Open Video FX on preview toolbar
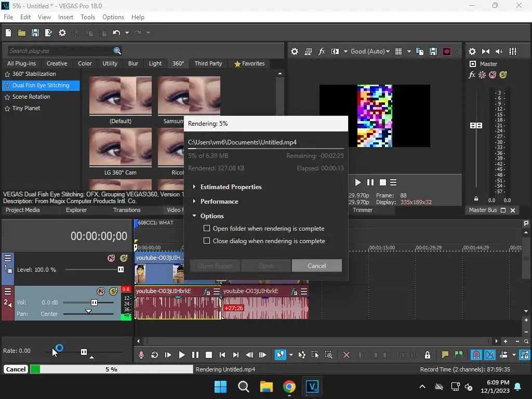532x399 pixels. (x=322, y=51)
